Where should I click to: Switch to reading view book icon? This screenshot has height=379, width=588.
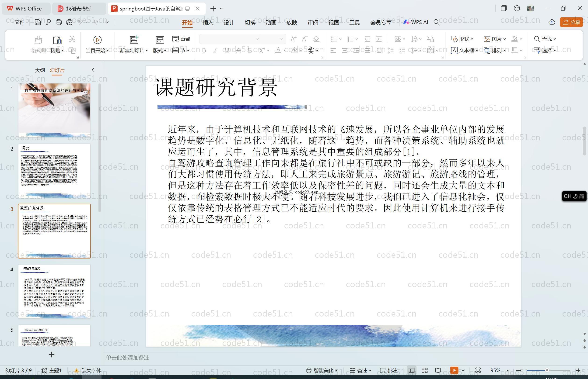438,370
